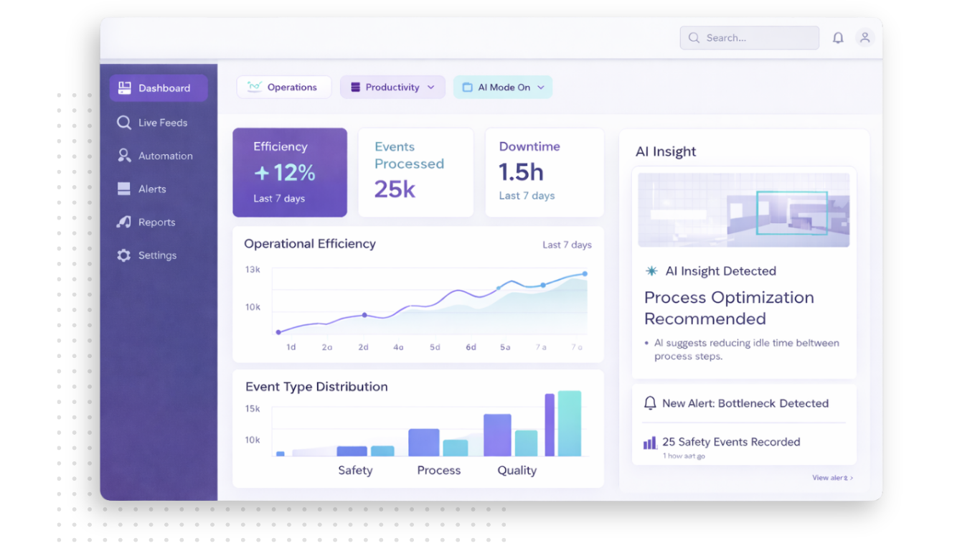Open the AI Mode On dropdown chevron
The width and height of the screenshot is (980, 551).
(x=541, y=88)
